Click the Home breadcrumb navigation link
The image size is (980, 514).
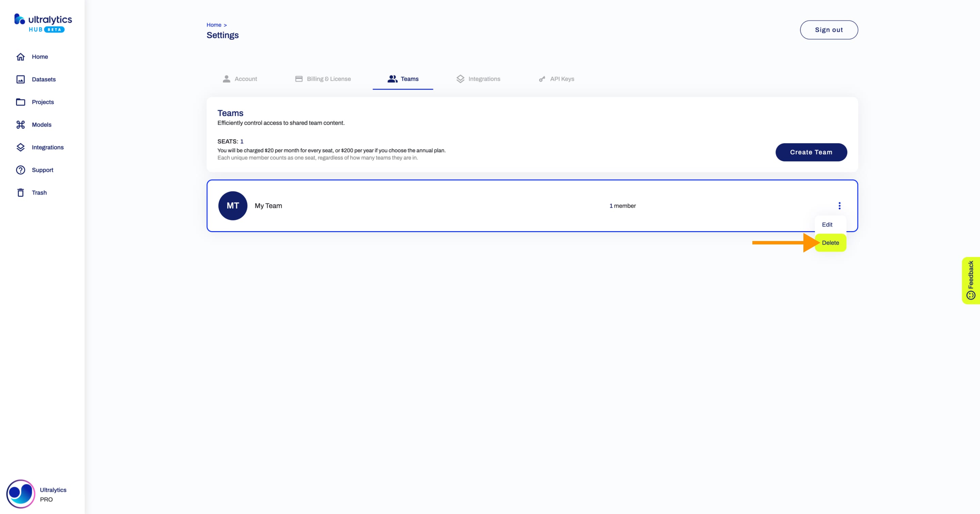tap(214, 24)
